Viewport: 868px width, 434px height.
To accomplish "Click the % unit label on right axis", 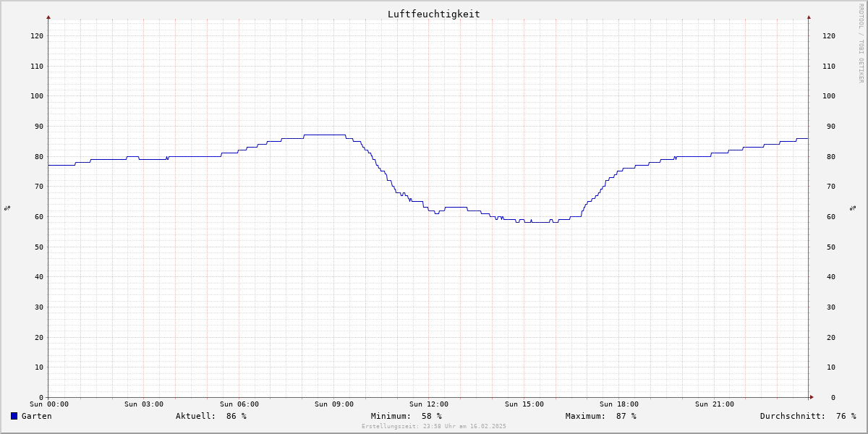I will 853,208.
